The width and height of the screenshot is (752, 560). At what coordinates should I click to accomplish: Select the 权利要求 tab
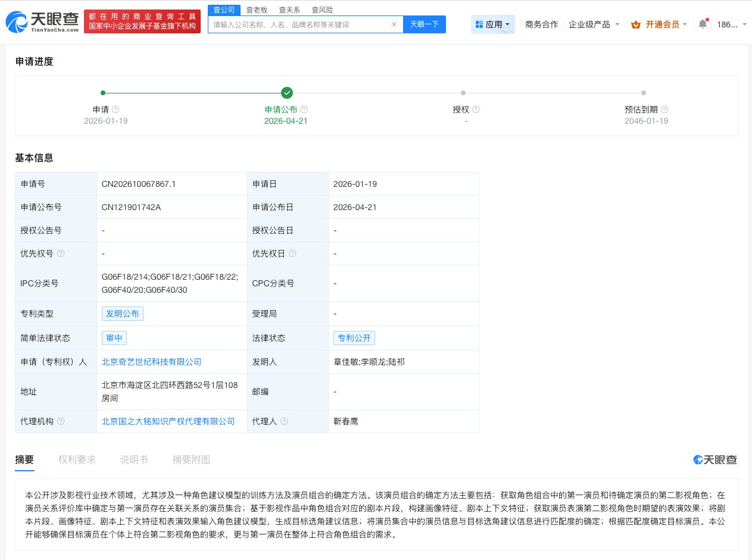click(x=77, y=459)
